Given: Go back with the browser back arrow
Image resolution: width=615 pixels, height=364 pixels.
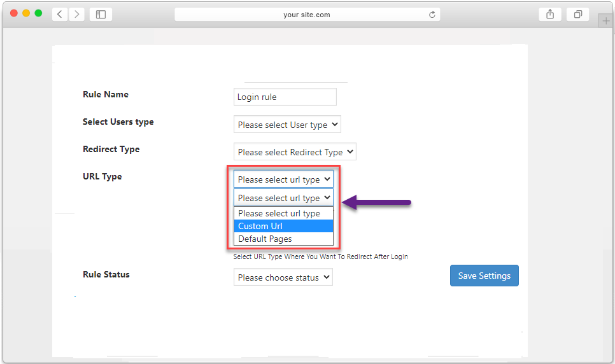Looking at the screenshot, I should [60, 15].
